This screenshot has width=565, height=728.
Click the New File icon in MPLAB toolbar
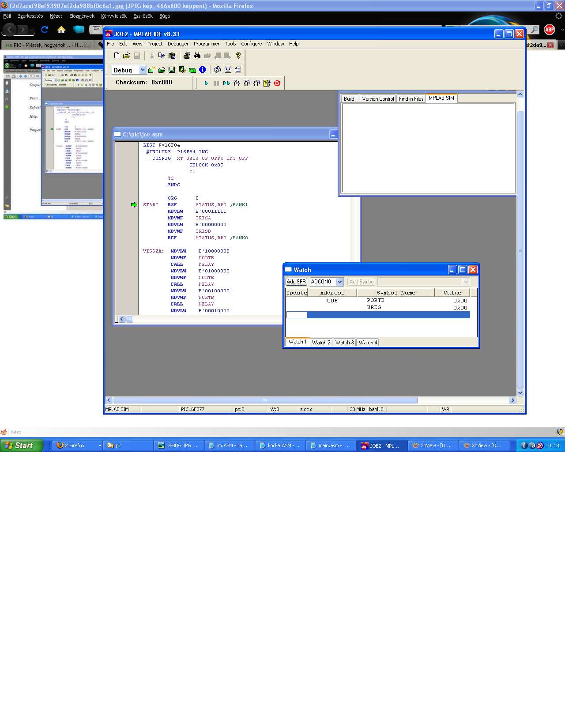pos(117,56)
